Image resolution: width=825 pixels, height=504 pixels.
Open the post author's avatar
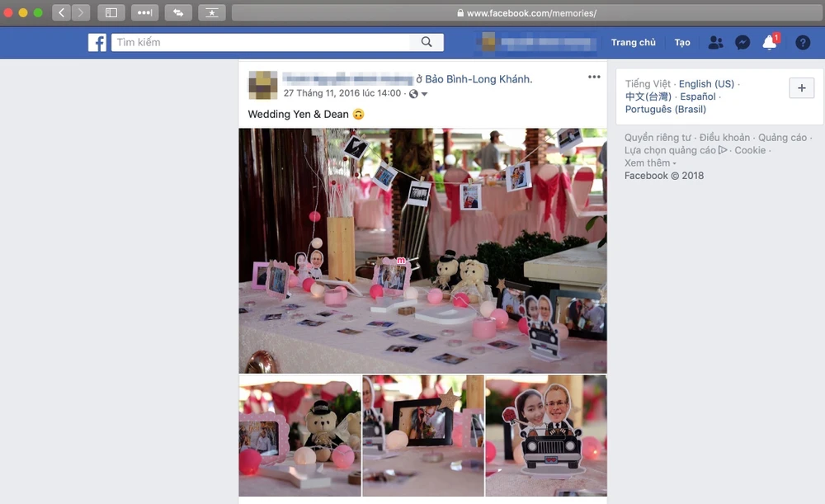tap(262, 85)
